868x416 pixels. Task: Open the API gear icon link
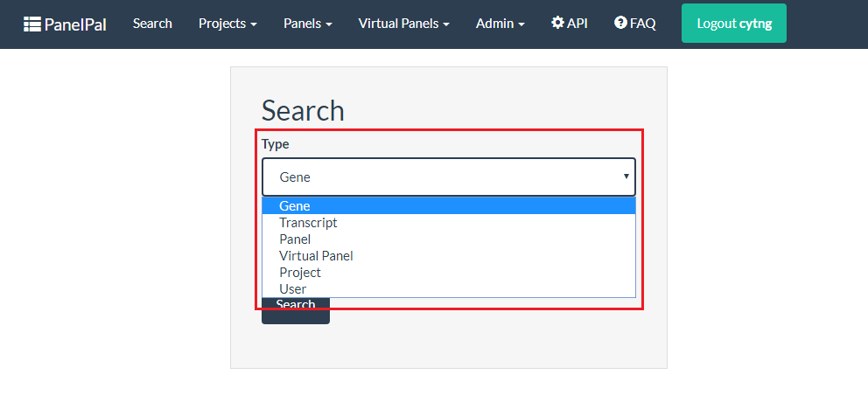click(x=570, y=24)
